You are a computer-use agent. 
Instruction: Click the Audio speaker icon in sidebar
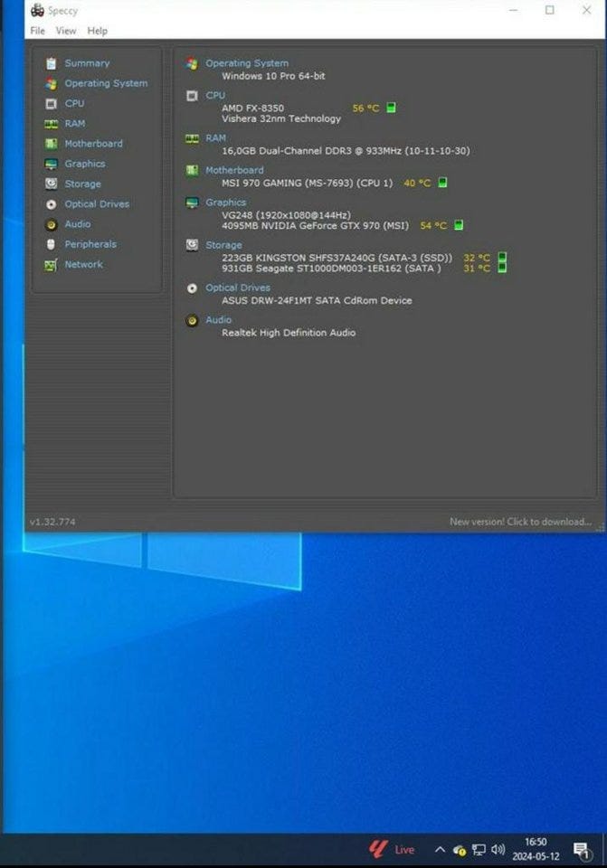click(51, 224)
